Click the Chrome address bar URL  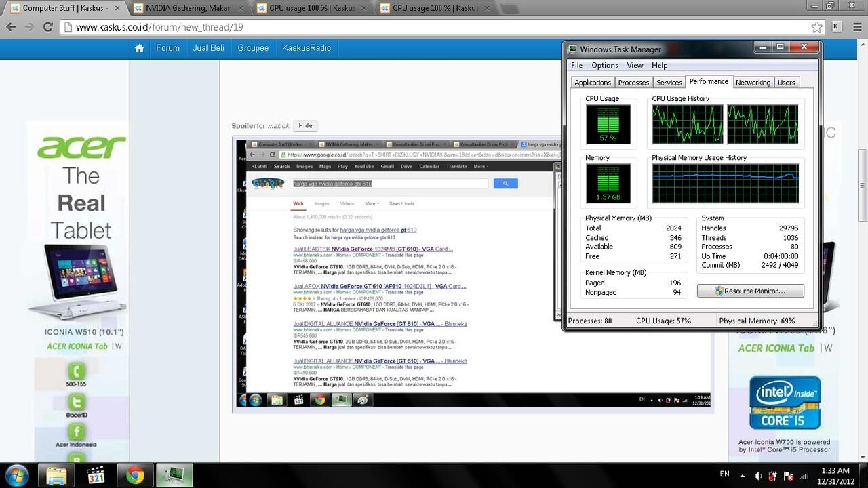159,27
